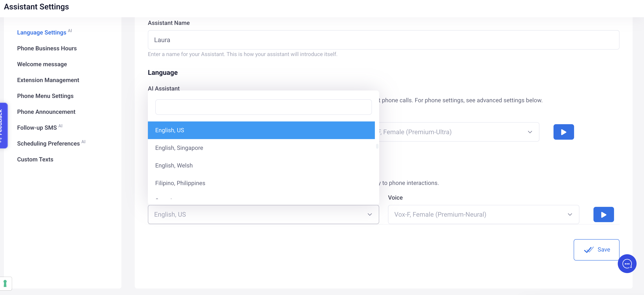Viewport: 644px width, 295px height.
Task: Open the Custom Texts page
Action: pos(35,159)
